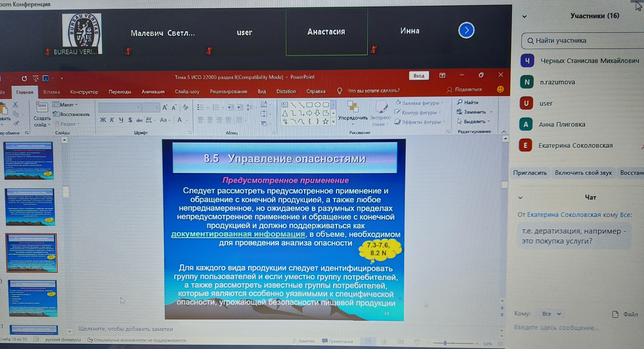Click Включить свой звук button
Viewport: 644px width, 349px height.
coord(583,173)
